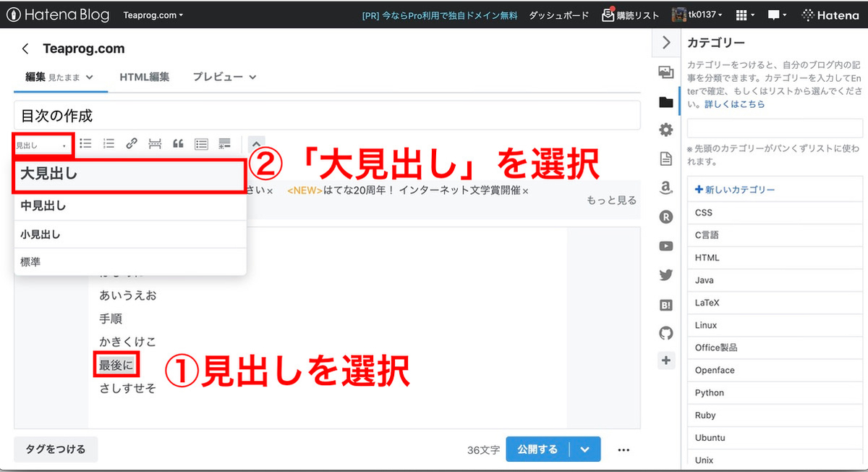
Task: Open the tk0137 user account menu
Action: [697, 15]
